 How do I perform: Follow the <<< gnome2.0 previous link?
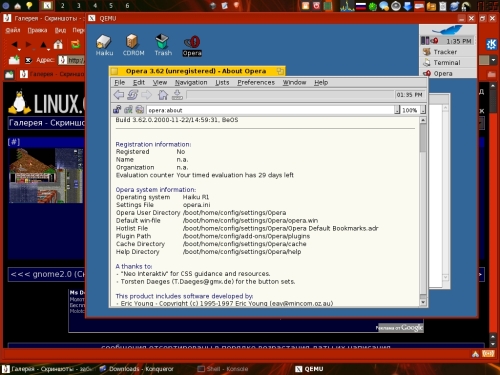pyautogui.click(x=47, y=274)
